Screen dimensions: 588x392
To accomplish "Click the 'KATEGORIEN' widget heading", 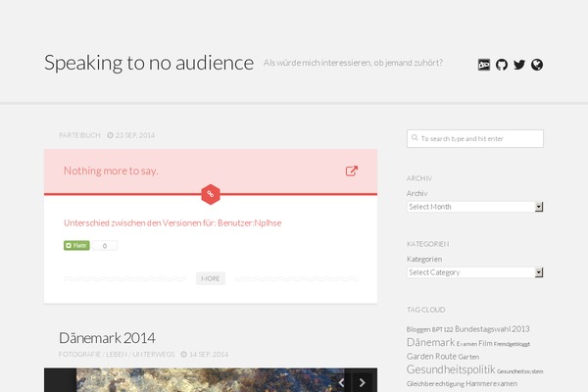I will click(x=427, y=244).
